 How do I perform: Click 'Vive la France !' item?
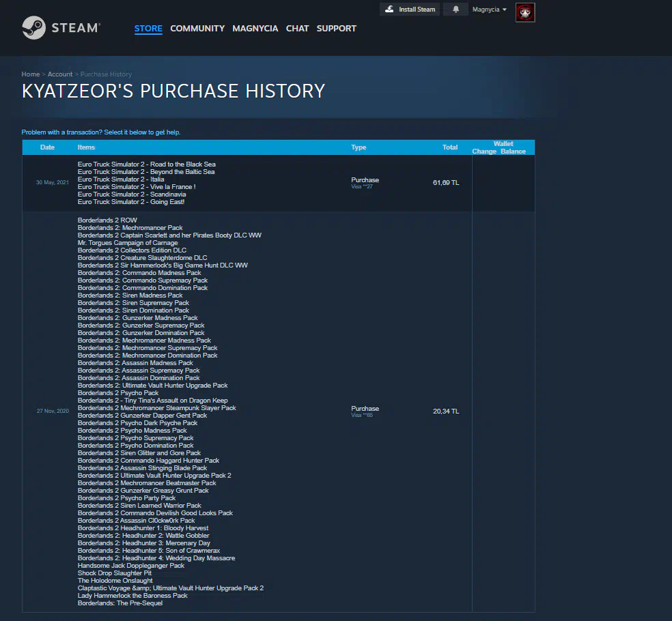(x=137, y=187)
